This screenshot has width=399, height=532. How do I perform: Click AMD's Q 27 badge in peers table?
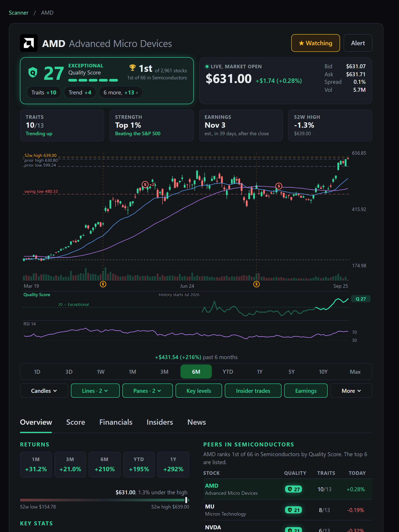[293, 489]
